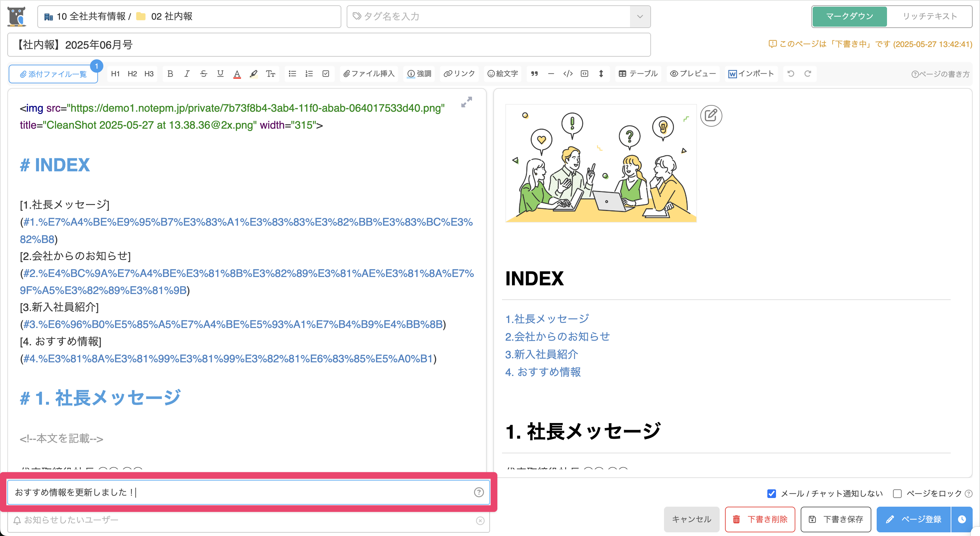The height and width of the screenshot is (536, 980).
Task: Insert a checkbox task list
Action: point(326,74)
